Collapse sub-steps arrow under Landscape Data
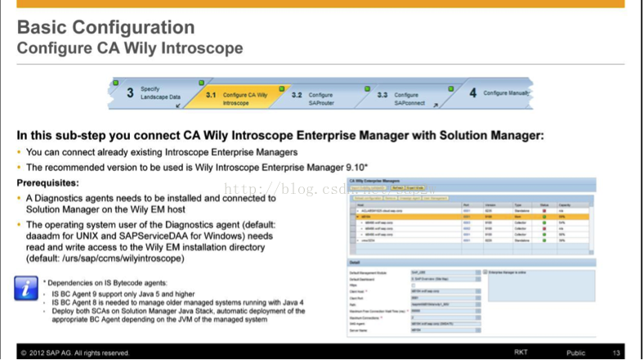This screenshot has height=360, width=644. [178, 106]
